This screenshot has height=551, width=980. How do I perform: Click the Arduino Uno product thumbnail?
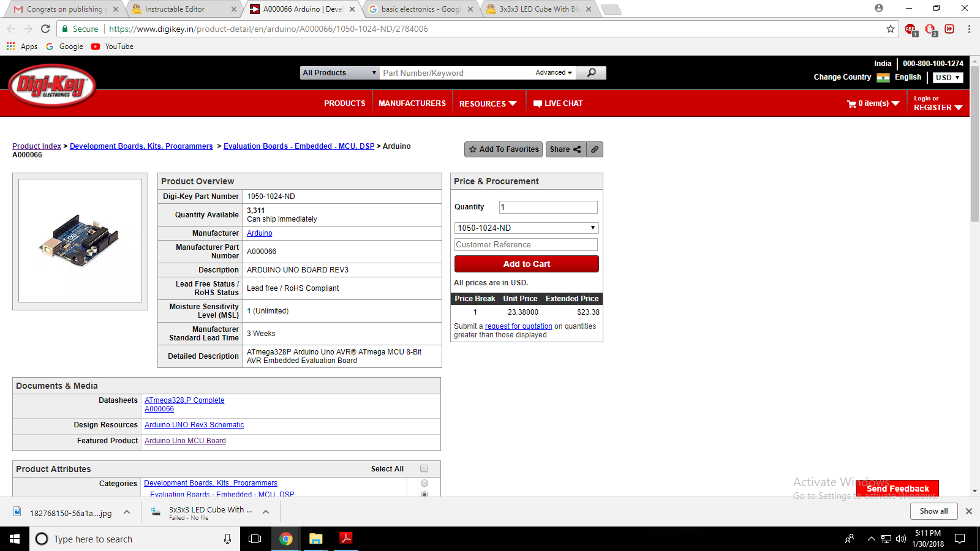[80, 241]
